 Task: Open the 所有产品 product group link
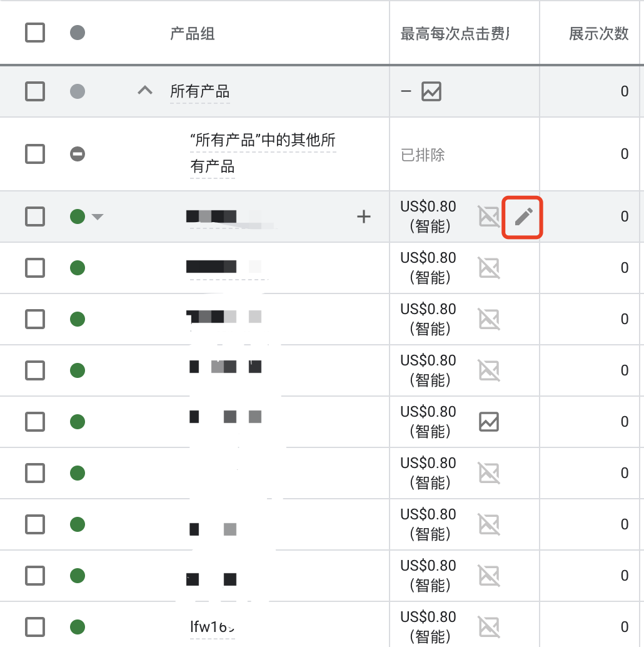(x=201, y=91)
